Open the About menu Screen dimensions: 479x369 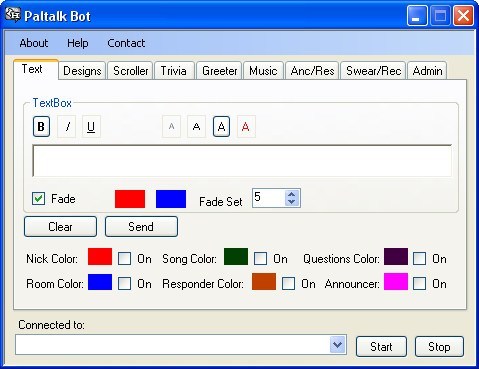tap(34, 43)
